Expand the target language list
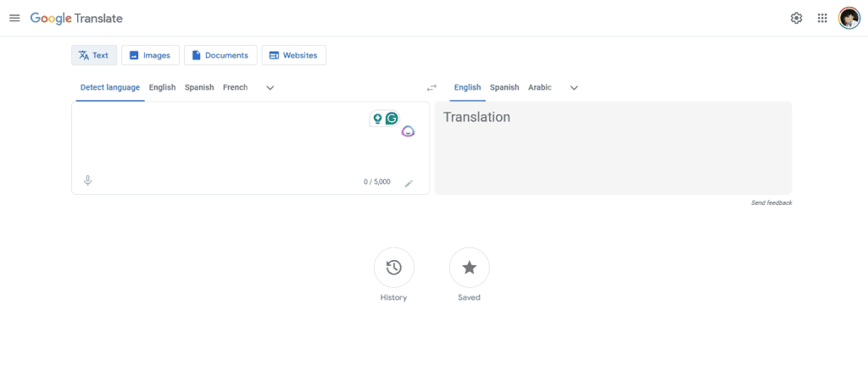The image size is (868, 366). [x=574, y=87]
